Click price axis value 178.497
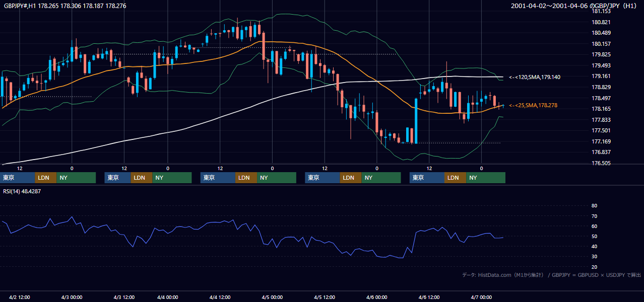Viewport: 644px width, 302px height. (600, 98)
